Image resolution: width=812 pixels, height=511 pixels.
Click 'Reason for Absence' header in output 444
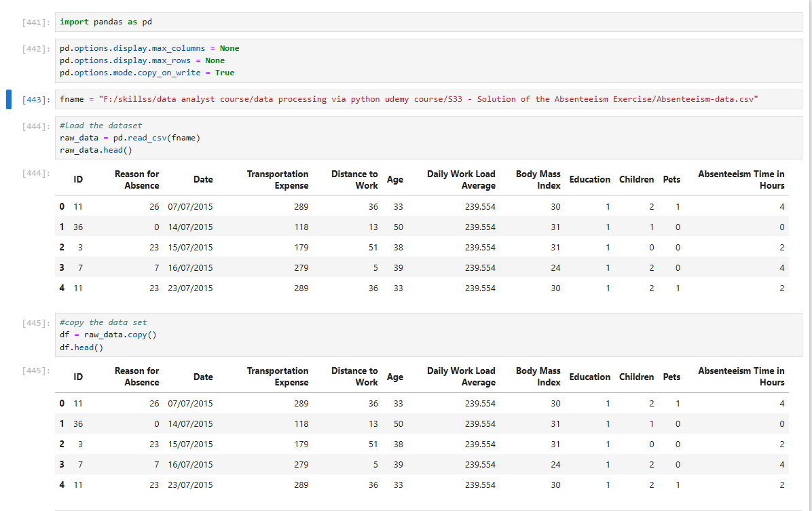pos(136,180)
